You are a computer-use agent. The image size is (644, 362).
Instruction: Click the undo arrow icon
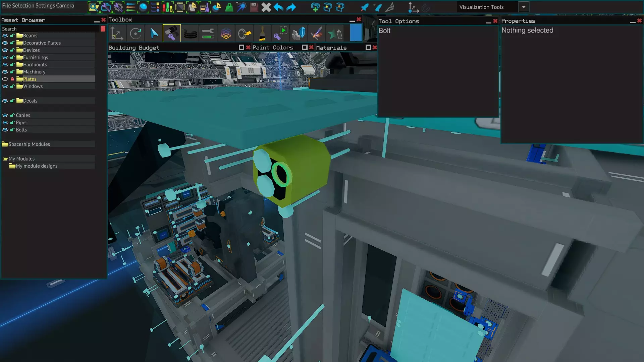coord(278,7)
